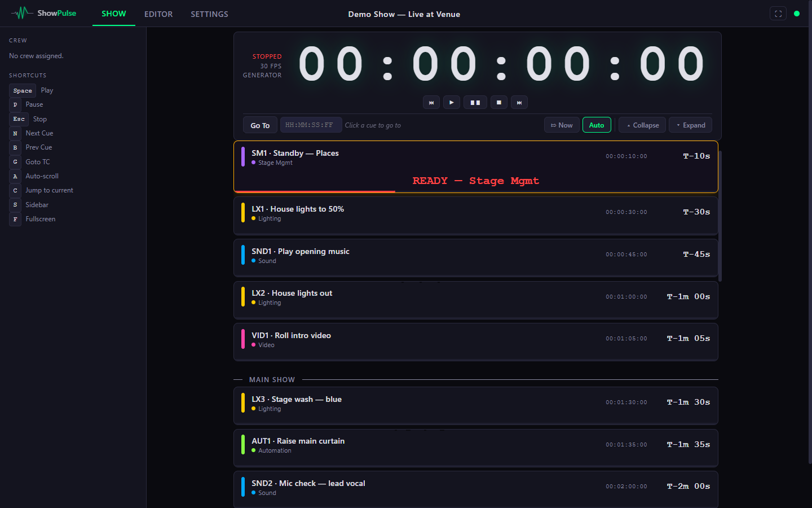Select cue SM1 Standby — Places
This screenshot has height=508, width=812.
(476, 167)
